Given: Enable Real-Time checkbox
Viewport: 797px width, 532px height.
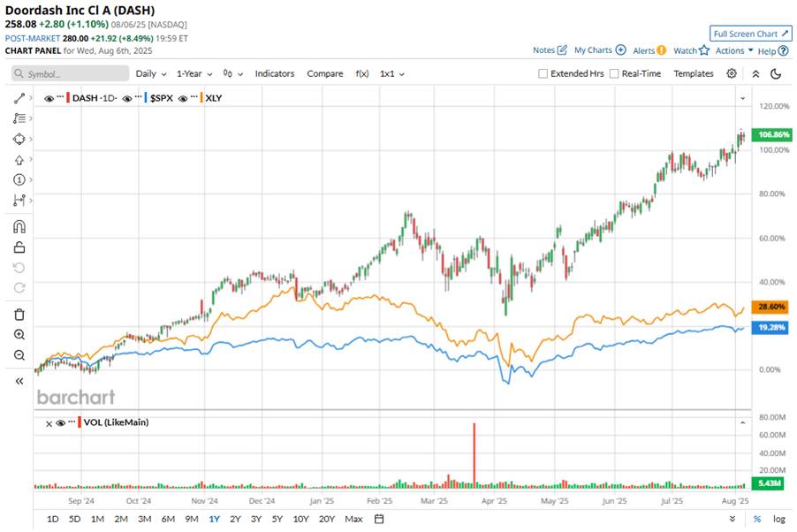Looking at the screenshot, I should pos(614,73).
